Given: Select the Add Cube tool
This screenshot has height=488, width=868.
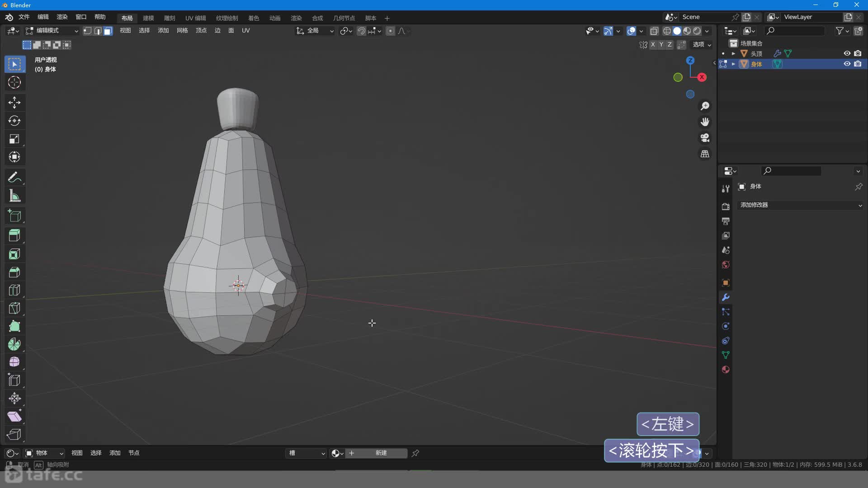Looking at the screenshot, I should (14, 216).
